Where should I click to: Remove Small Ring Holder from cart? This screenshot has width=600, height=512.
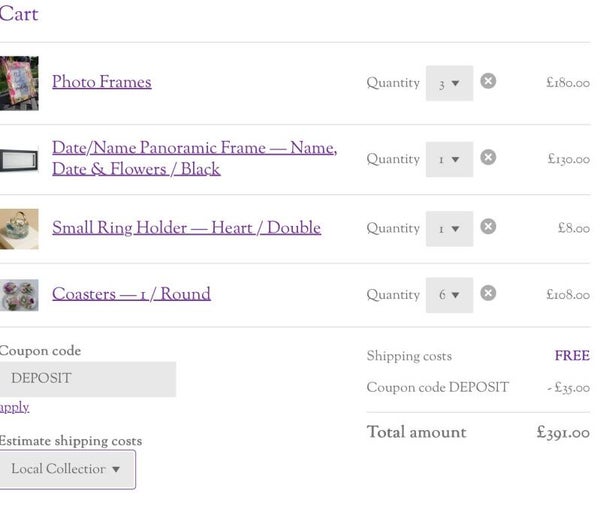tap(488, 227)
